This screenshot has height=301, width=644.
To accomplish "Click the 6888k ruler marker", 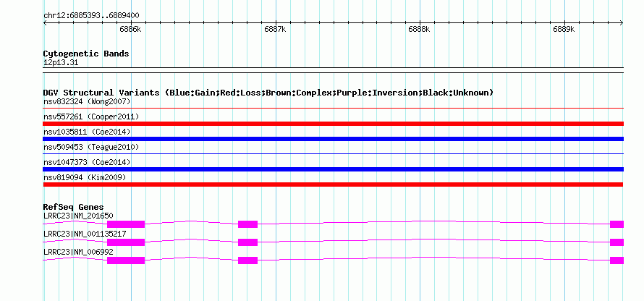I will [x=420, y=29].
